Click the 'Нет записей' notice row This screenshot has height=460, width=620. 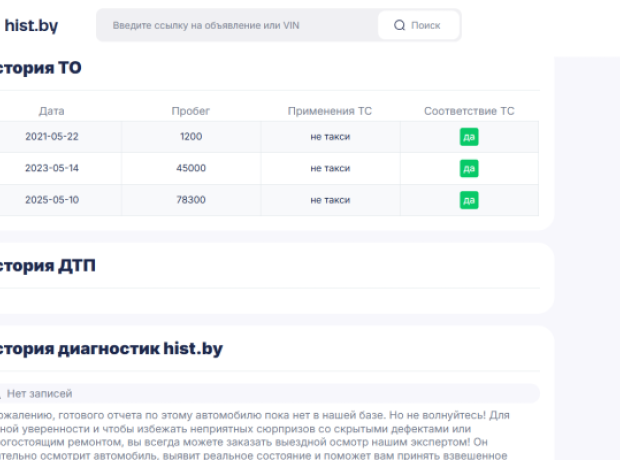[40, 394]
